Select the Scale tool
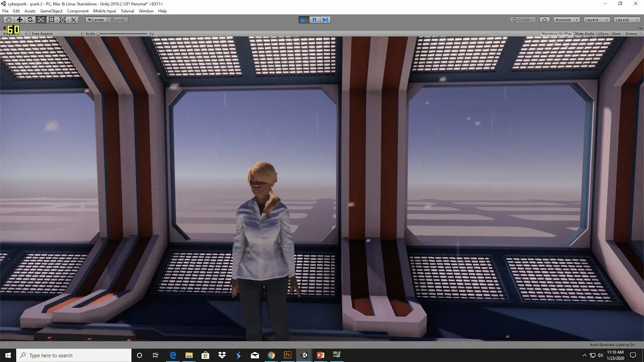The image size is (644, 362). [41, 20]
